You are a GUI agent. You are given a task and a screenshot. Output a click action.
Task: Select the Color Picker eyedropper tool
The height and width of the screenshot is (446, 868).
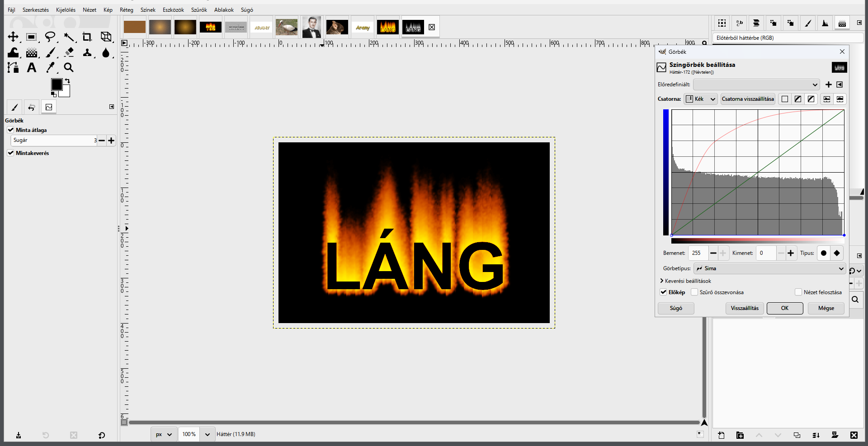(50, 68)
